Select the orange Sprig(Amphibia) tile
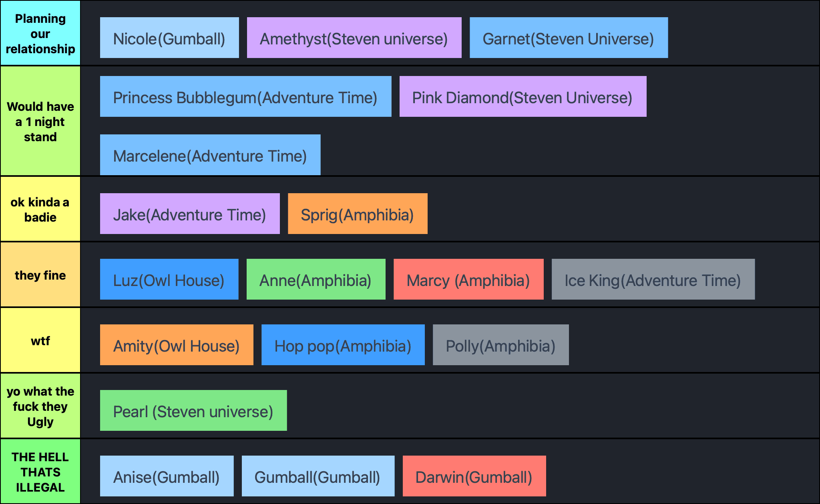This screenshot has height=504, width=820. (358, 214)
